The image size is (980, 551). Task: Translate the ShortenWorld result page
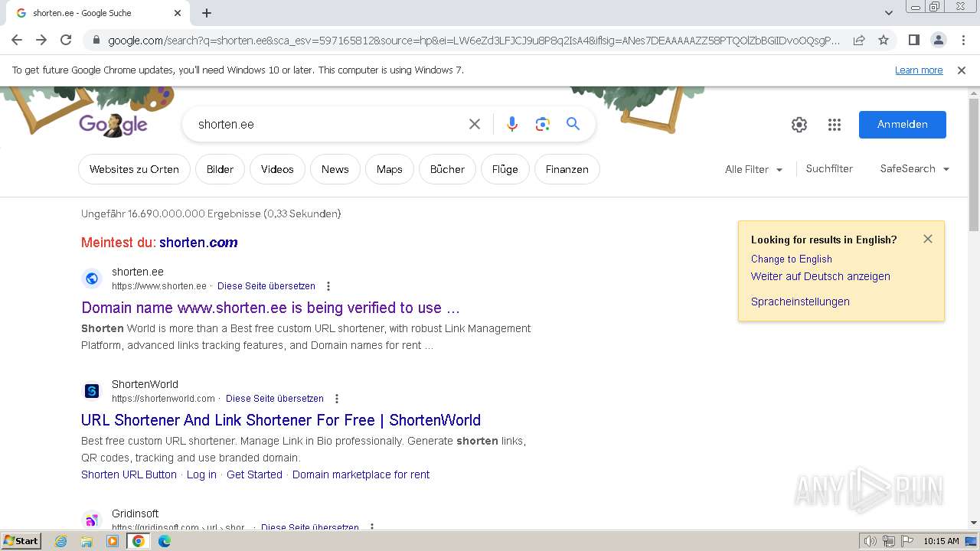coord(275,399)
